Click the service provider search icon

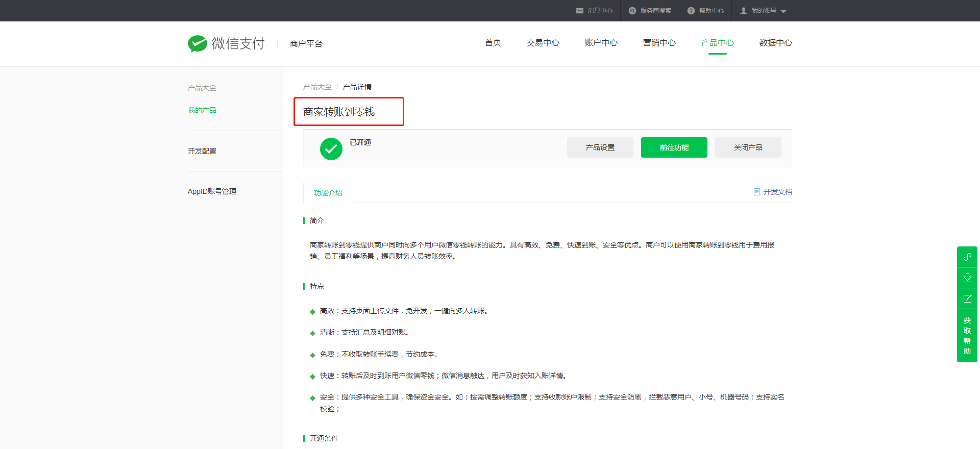coord(632,11)
